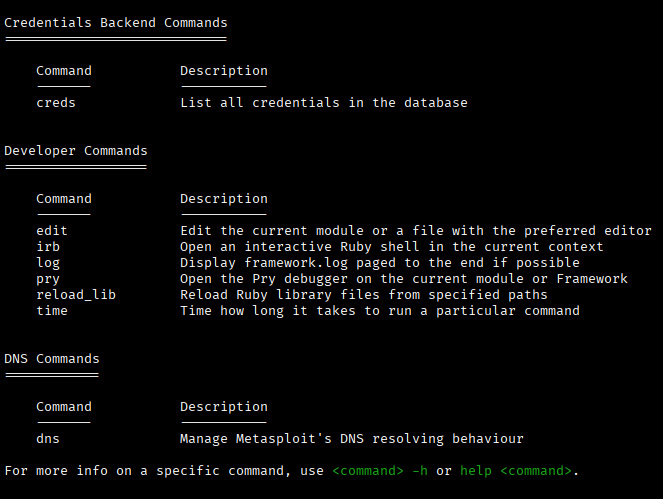
Task: Click 'Manage Metasploit's DNS resolving behaviour' text
Action: [x=352, y=439]
